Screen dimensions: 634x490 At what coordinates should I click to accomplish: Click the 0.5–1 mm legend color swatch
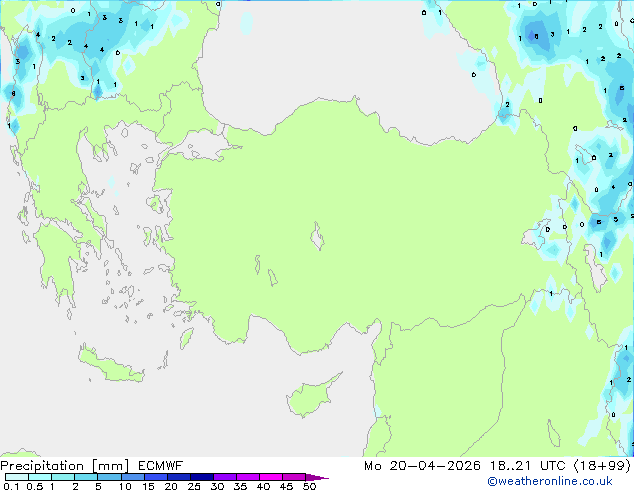tap(40, 477)
